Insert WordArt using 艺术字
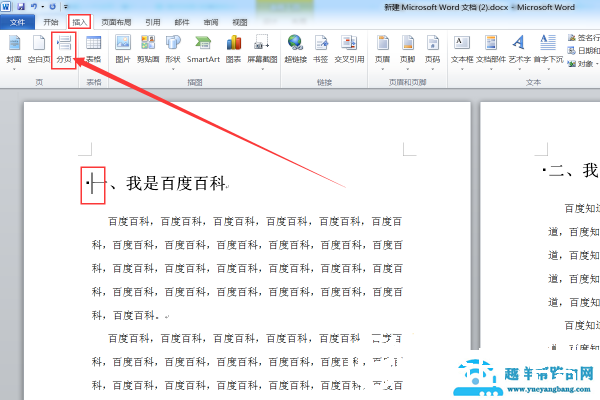 (x=519, y=49)
